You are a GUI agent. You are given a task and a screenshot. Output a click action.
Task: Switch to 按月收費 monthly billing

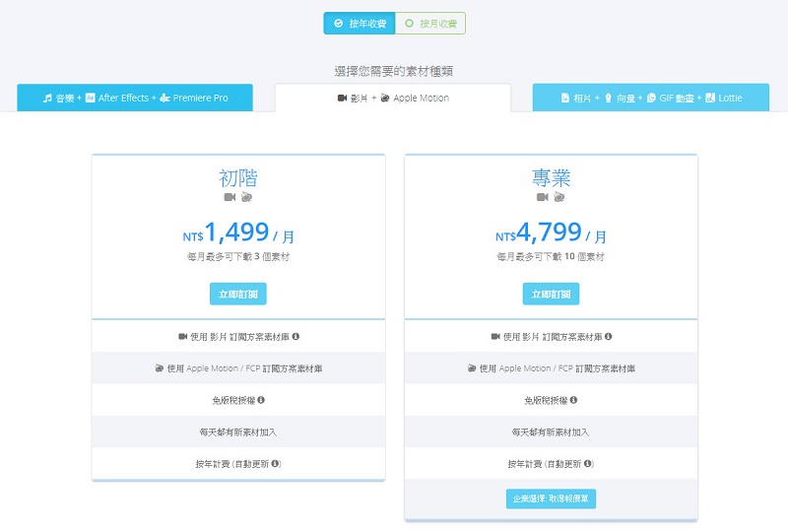coord(430,24)
